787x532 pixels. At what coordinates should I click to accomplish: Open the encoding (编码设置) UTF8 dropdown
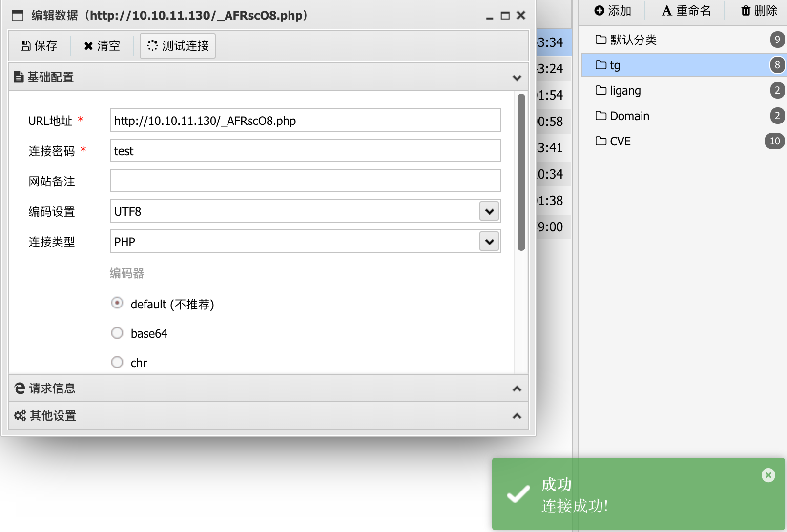489,211
